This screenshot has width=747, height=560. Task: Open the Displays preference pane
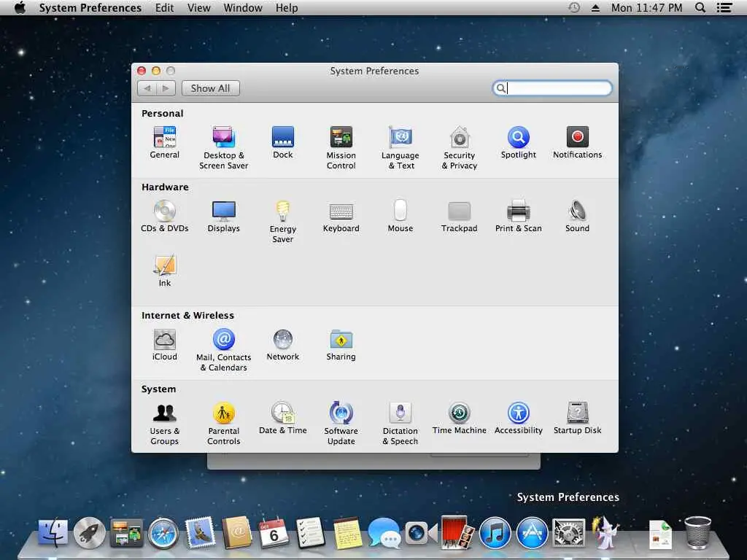pyautogui.click(x=223, y=216)
